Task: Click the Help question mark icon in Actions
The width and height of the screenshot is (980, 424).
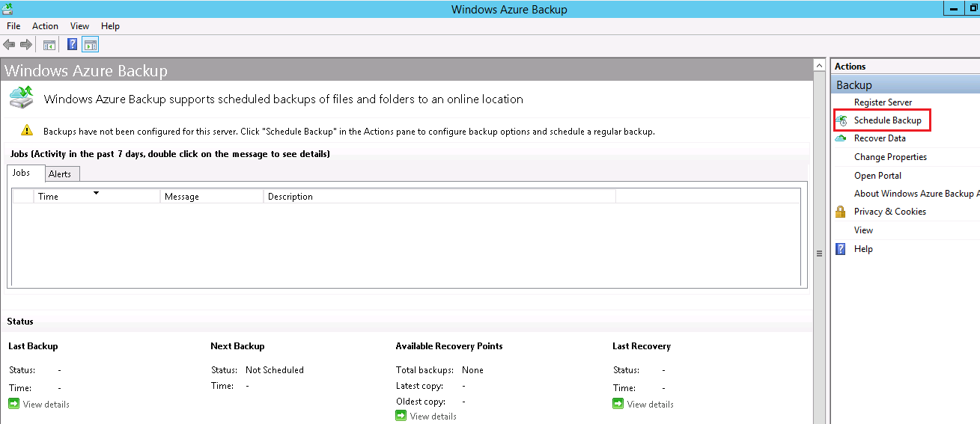Action: 841,249
